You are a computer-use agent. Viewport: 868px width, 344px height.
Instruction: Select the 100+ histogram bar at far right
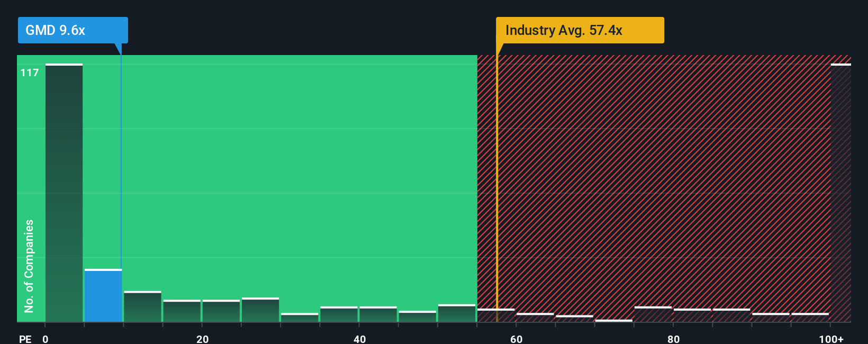coord(841,193)
